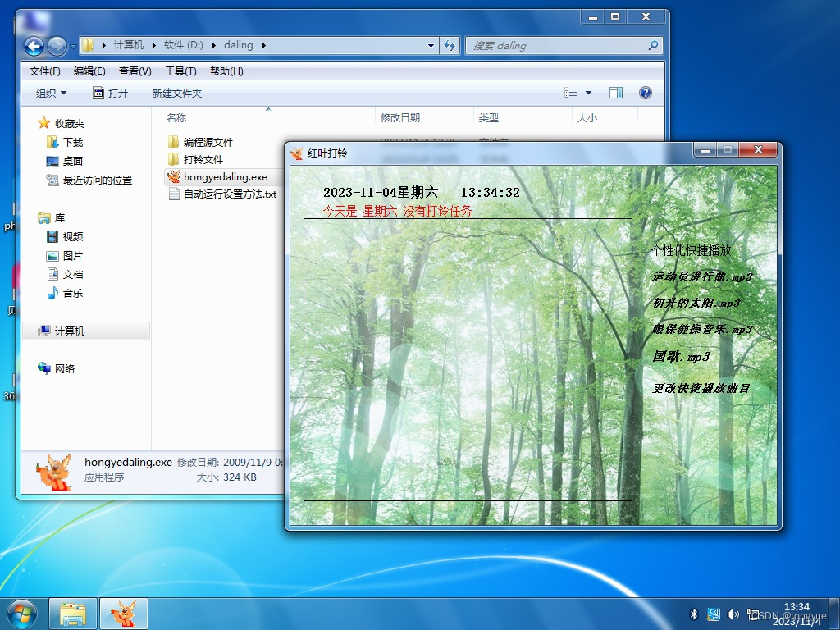Click the Forward arrow in Explorer window

pos(57,46)
